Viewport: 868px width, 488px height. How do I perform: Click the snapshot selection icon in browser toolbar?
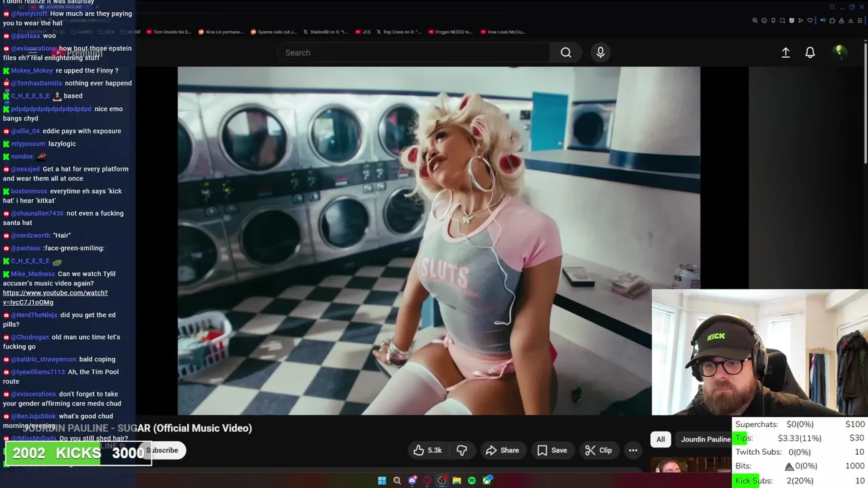click(x=783, y=20)
